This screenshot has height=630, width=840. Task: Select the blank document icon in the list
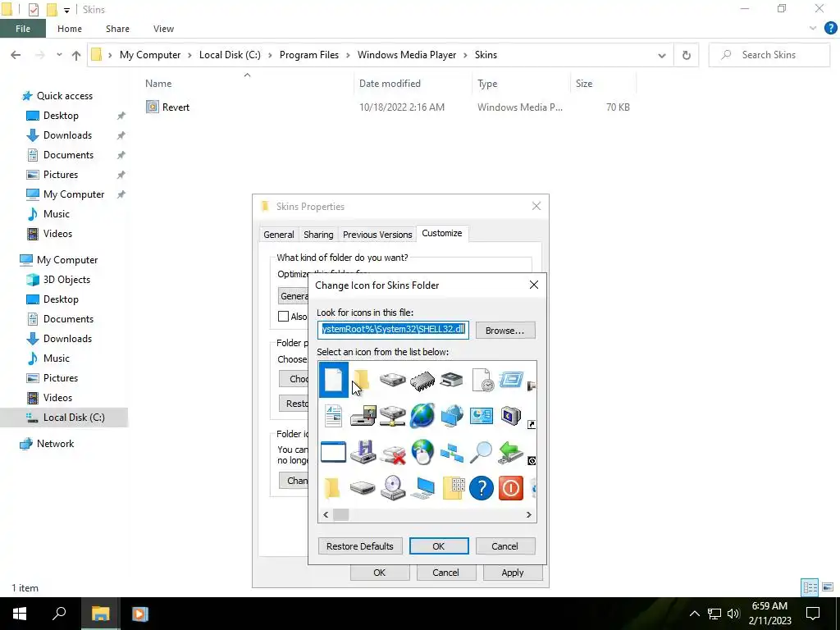coord(333,380)
